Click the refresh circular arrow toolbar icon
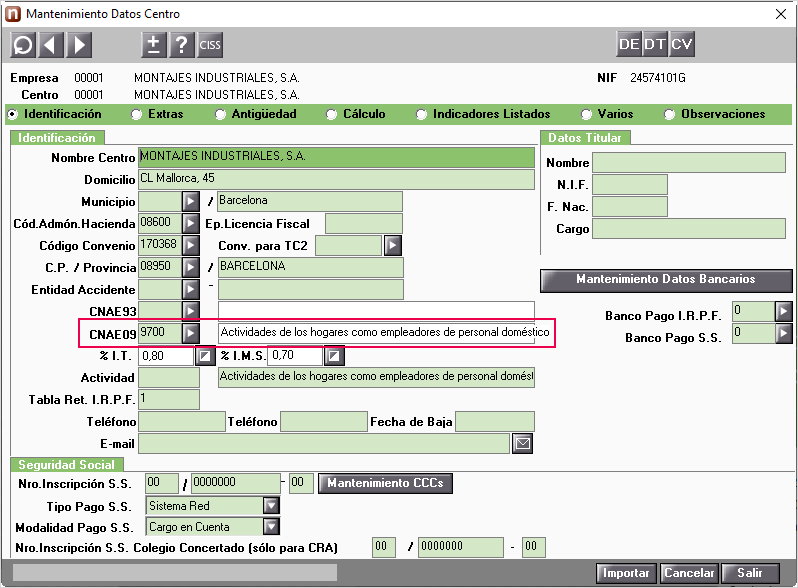Screen dimensions: 798x588 (23, 45)
